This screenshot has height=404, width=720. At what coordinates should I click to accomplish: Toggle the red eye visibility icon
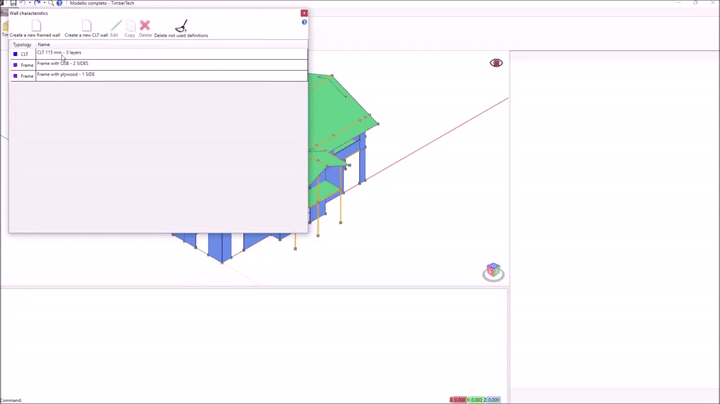(x=496, y=63)
